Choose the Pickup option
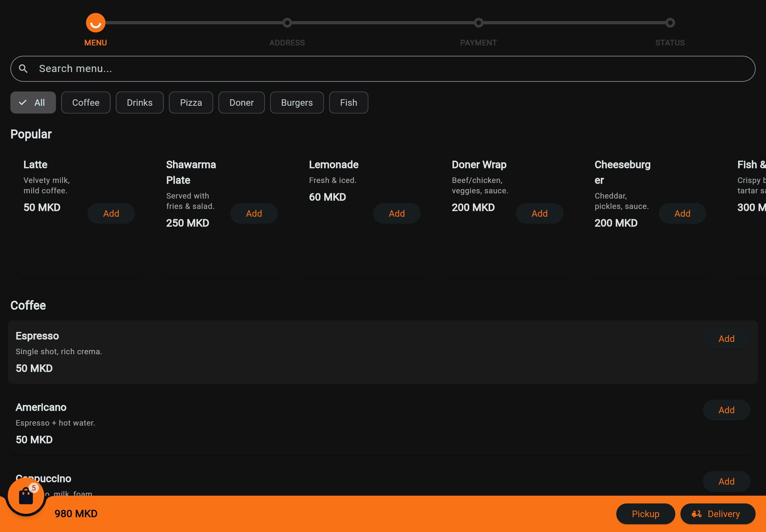766x532 pixels. [x=645, y=514]
